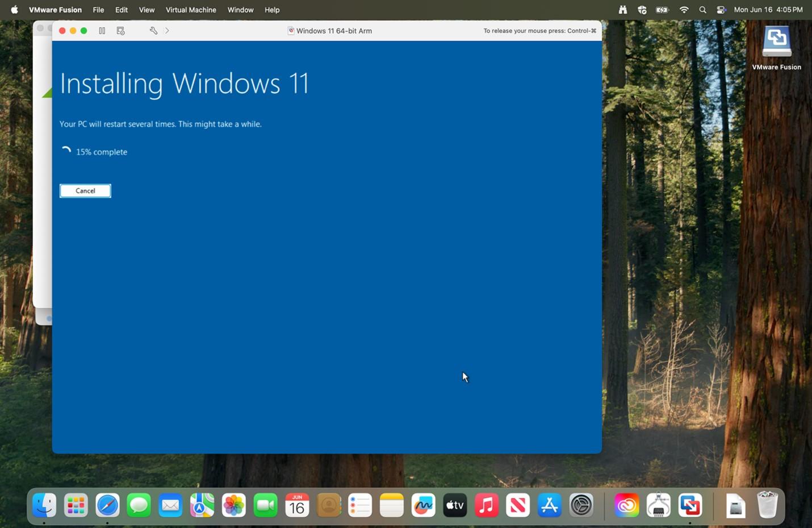Open Trash from the Dock
The height and width of the screenshot is (528, 812).
point(767,505)
